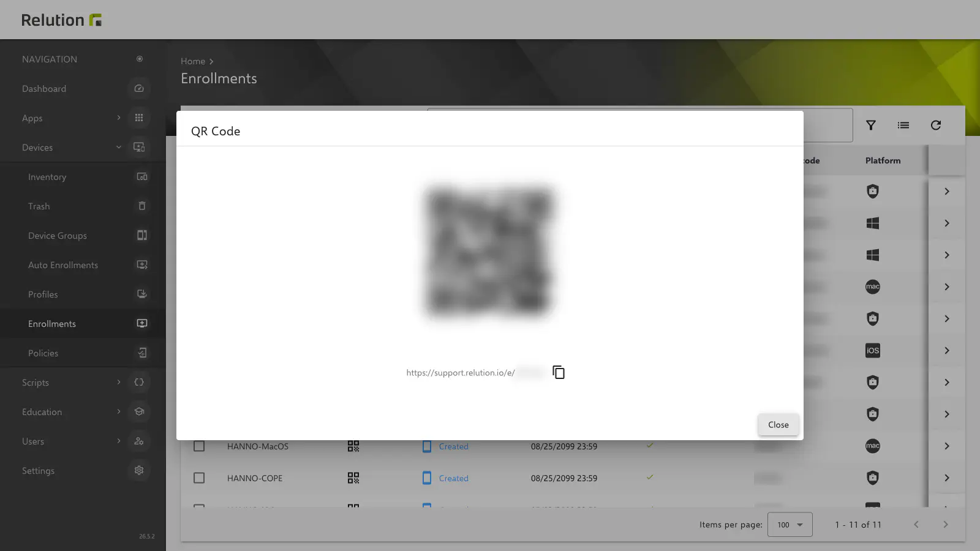Show QR code for HANNO-MacOS row
Image resolution: width=980 pixels, height=551 pixels.
click(x=353, y=446)
